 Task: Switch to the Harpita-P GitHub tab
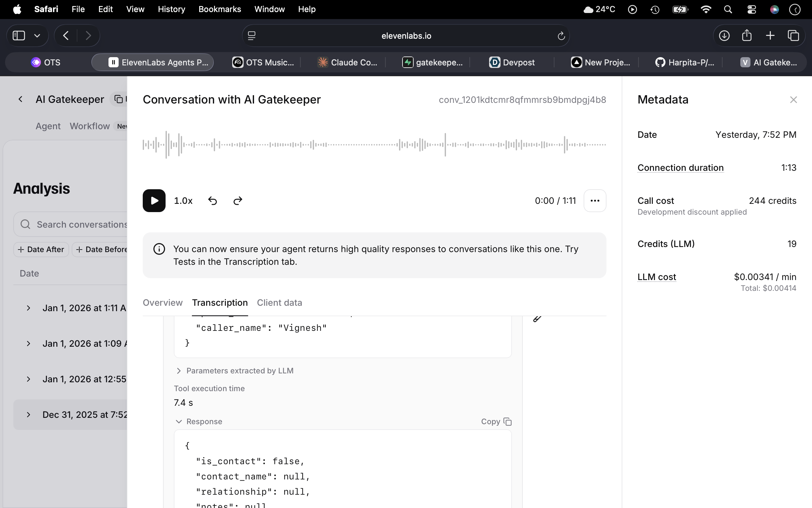point(685,63)
